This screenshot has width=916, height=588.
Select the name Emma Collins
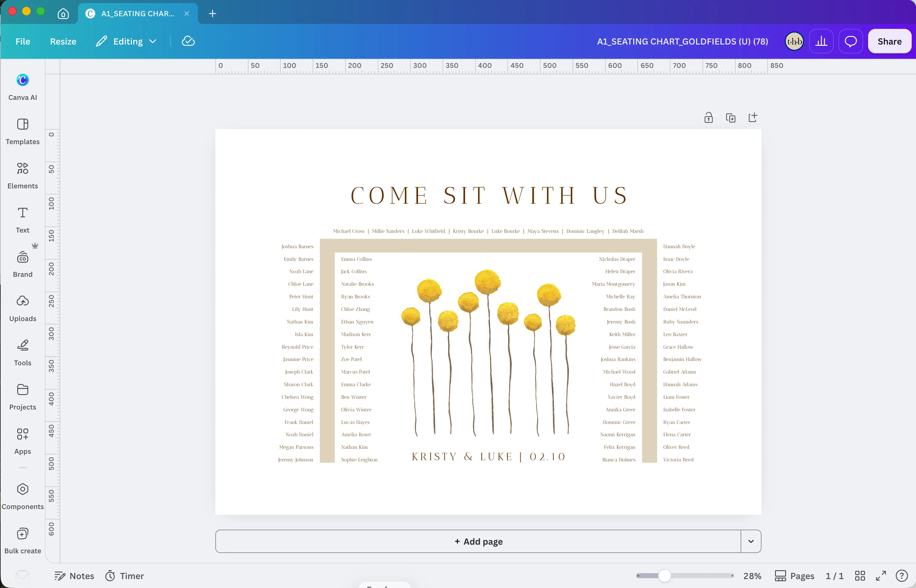point(356,259)
